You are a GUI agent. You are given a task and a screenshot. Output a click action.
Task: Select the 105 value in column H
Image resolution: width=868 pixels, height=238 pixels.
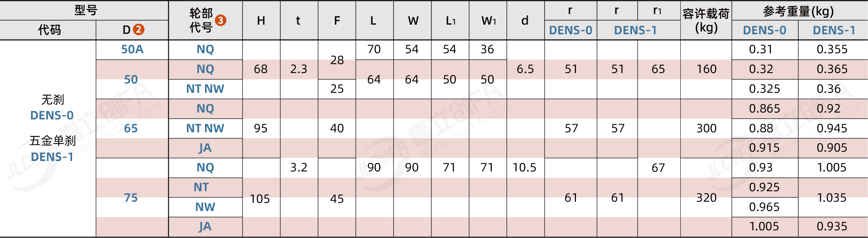click(x=260, y=198)
